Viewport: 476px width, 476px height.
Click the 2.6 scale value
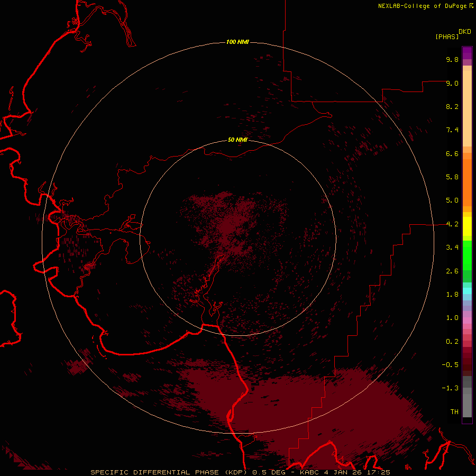(x=452, y=271)
